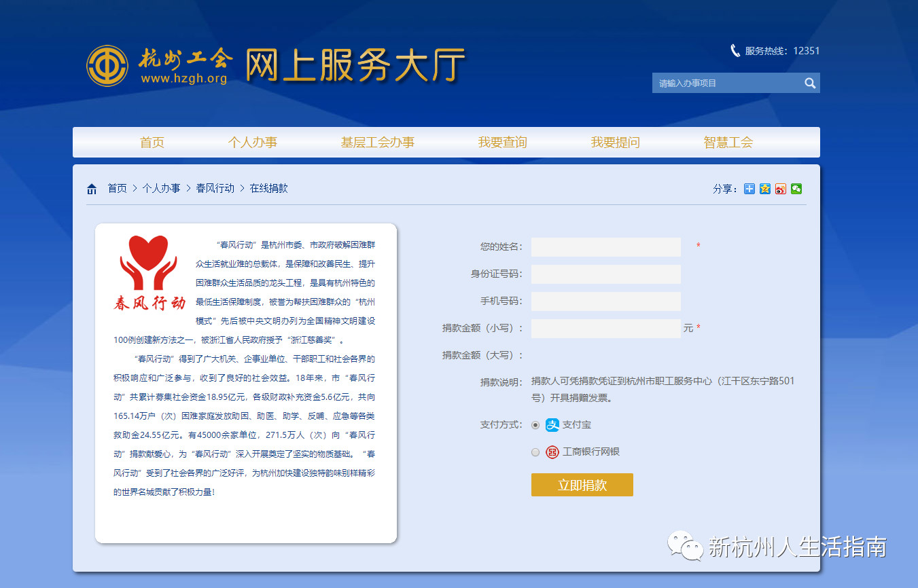The image size is (918, 588).
Task: Click the search magnifier icon
Action: (809, 83)
